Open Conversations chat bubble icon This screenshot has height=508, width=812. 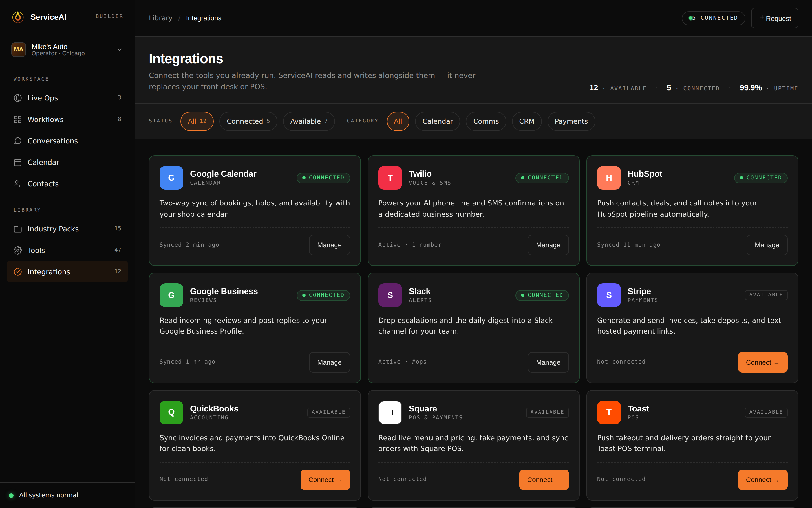pos(18,141)
